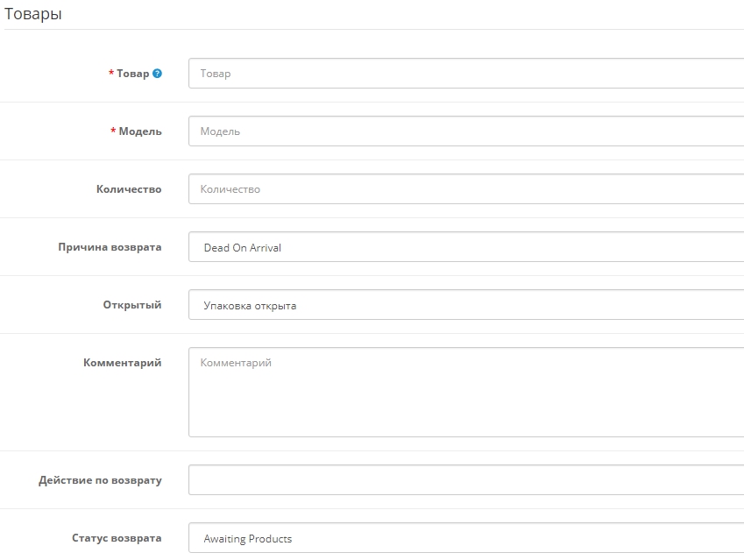Screen dimensions: 744x560
Task: Click the Открытый label
Action: 132,305
